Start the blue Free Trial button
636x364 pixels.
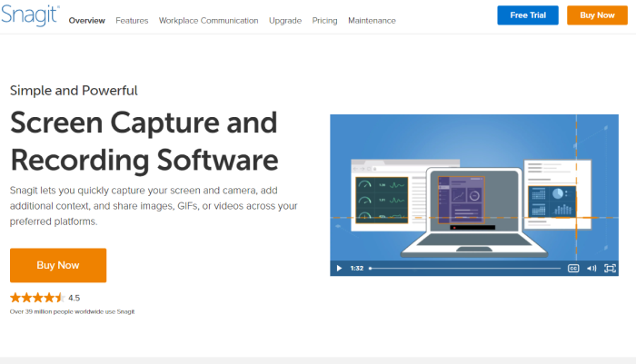pos(528,15)
